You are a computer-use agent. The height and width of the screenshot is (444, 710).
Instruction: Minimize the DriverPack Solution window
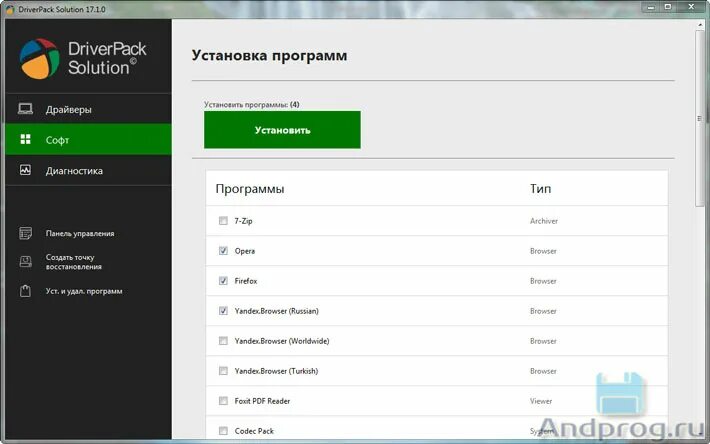point(651,8)
